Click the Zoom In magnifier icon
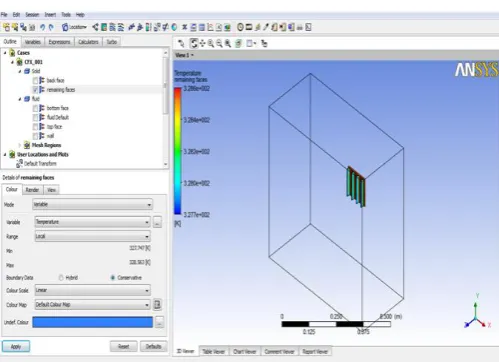 pyautogui.click(x=211, y=43)
